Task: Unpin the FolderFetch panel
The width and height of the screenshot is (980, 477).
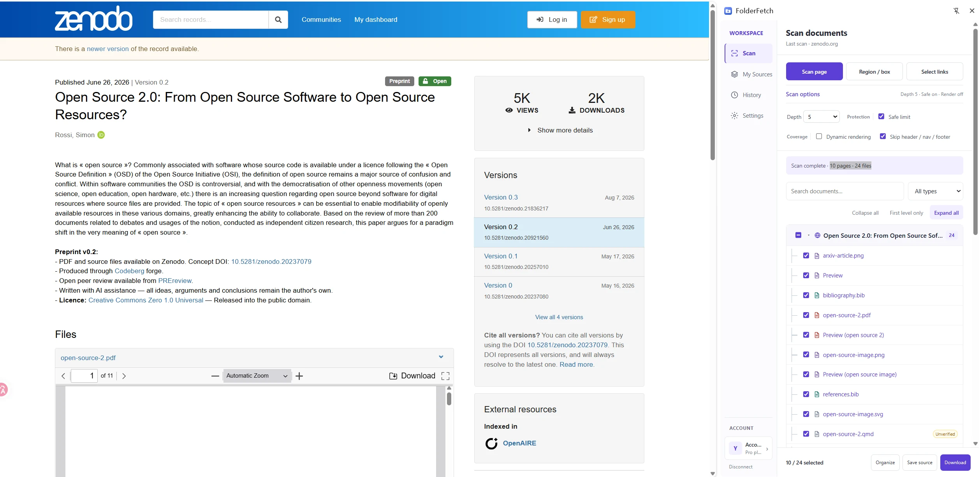Action: (x=956, y=11)
